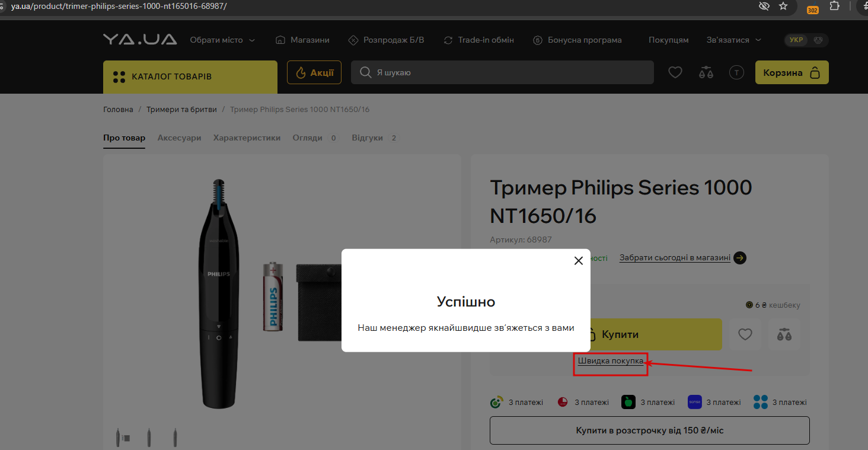Select the green apple '3 платежі' icon

628,402
